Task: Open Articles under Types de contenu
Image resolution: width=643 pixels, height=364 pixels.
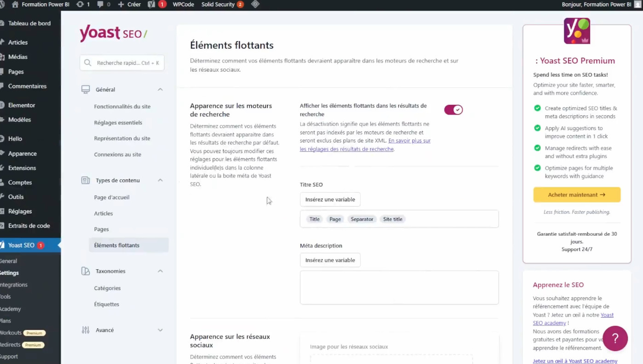Action: [x=103, y=214]
